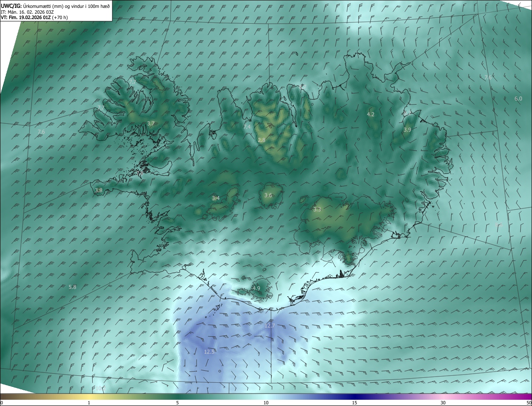The width and height of the screenshot is (532, 406).
Task: Click the 3.6 value label on Hofsjökull
Action: (268, 195)
